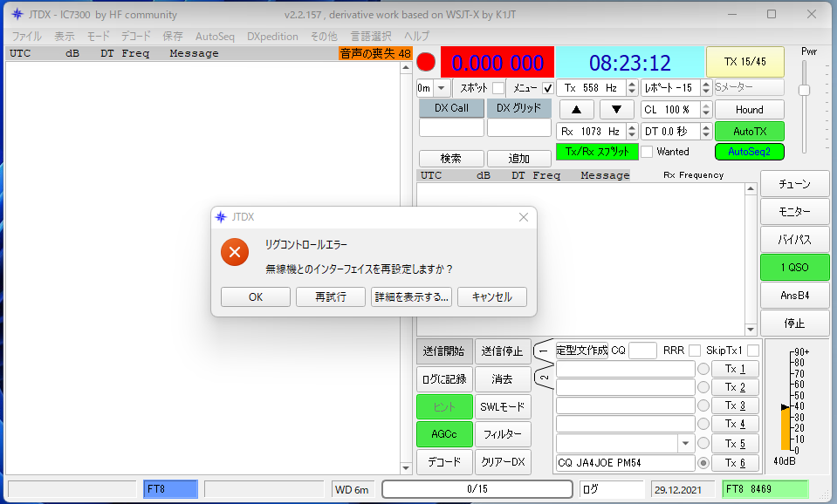The width and height of the screenshot is (837, 504).
Task: Click the 送信開始 button
Action: (444, 351)
